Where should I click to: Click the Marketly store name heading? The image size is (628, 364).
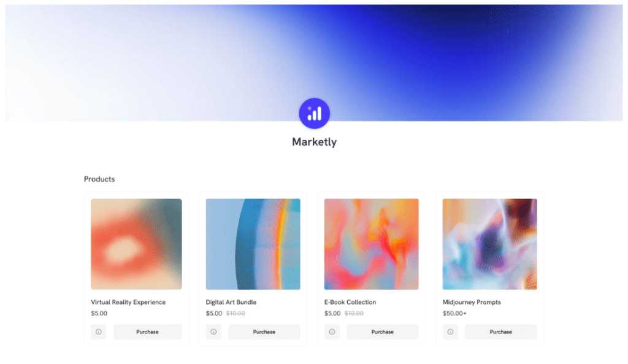click(315, 142)
